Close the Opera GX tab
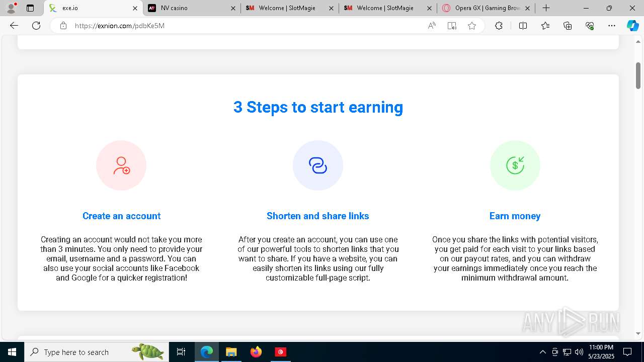Screen dimensions: 644x362 [527, 8]
